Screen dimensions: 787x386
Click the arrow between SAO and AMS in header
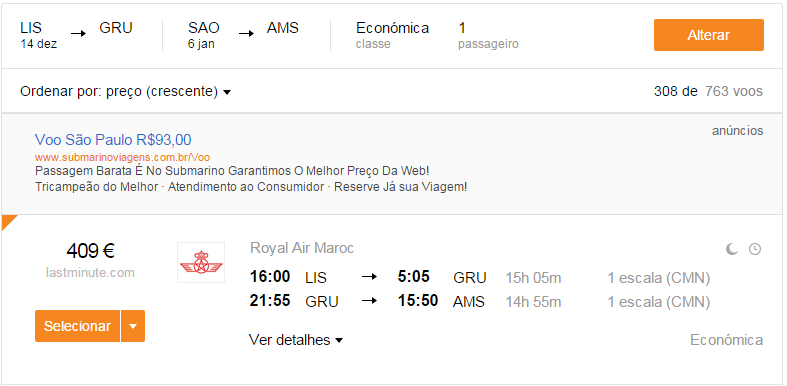(246, 34)
